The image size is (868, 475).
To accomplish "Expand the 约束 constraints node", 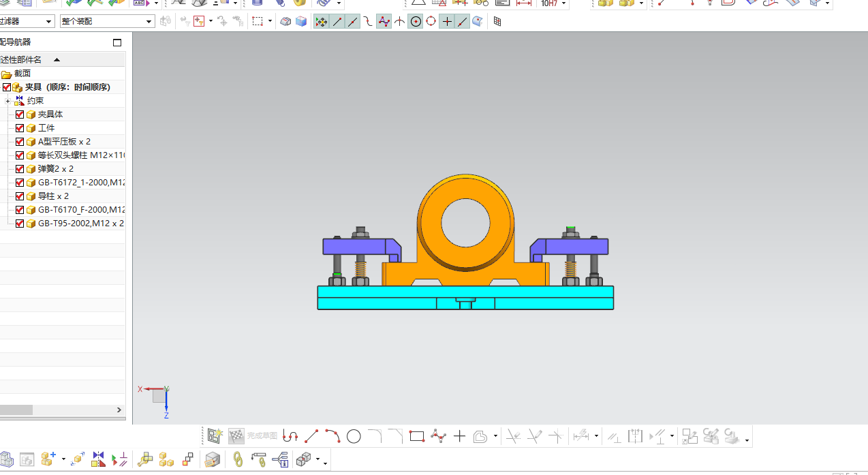I will pyautogui.click(x=7, y=101).
